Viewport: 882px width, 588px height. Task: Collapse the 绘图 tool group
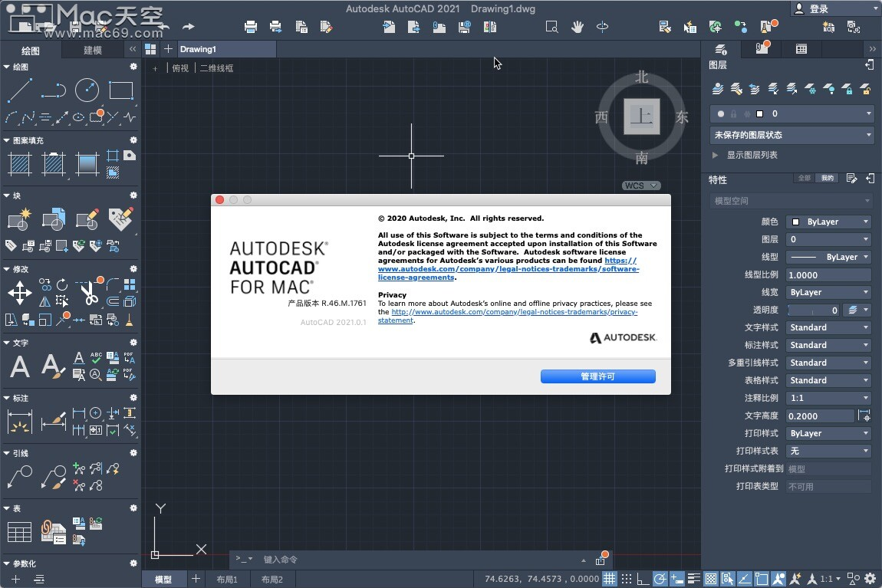(6, 67)
